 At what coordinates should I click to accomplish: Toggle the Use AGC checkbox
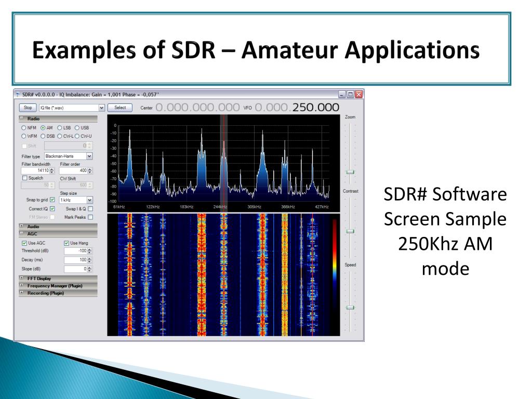coord(24,243)
